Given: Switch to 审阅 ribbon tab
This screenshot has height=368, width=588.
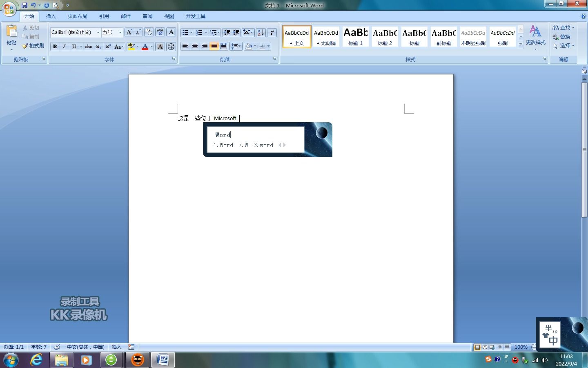Looking at the screenshot, I should (x=147, y=16).
